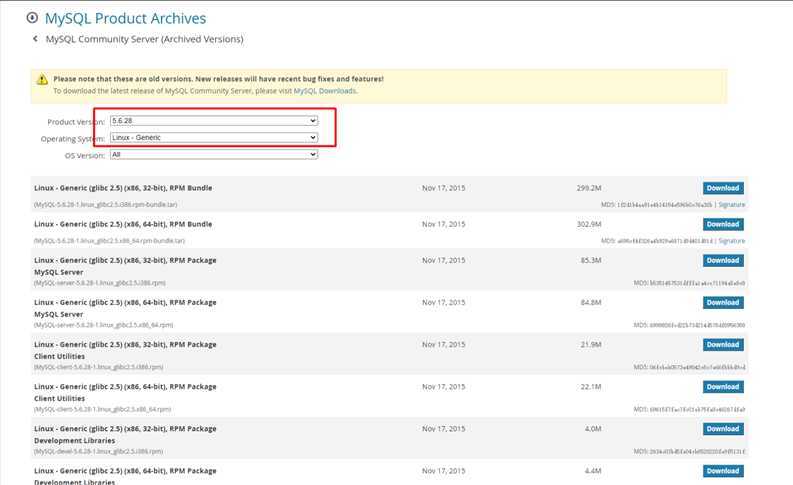Open the Signature link for 32-bit RPM Bundle

[731, 205]
